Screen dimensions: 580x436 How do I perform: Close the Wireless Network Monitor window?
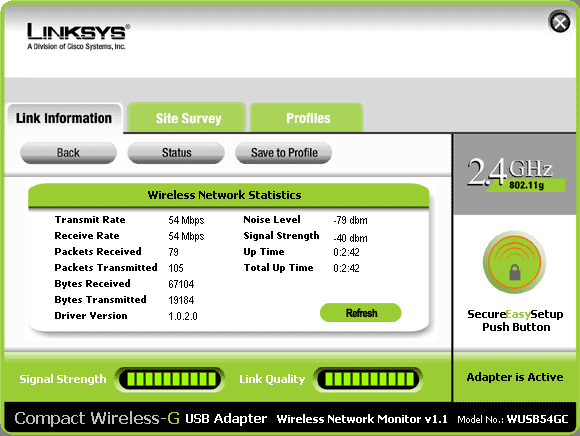click(560, 23)
